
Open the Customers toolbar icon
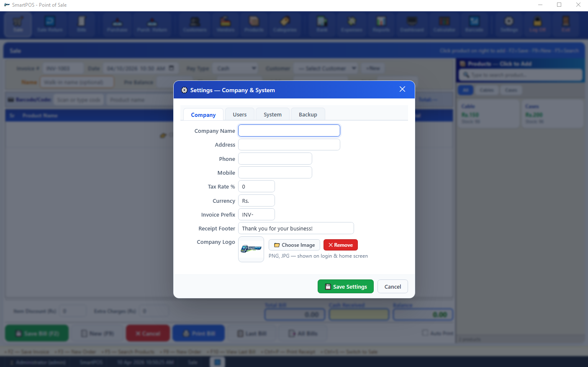click(x=195, y=24)
